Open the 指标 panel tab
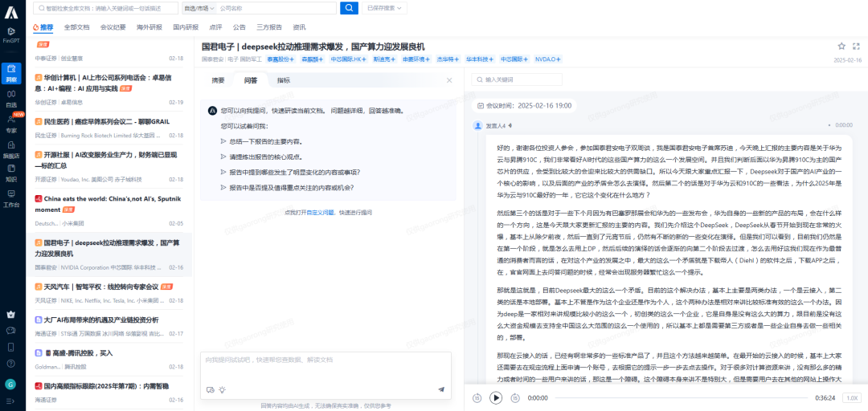Screen dimensions: 868x411 [284, 80]
